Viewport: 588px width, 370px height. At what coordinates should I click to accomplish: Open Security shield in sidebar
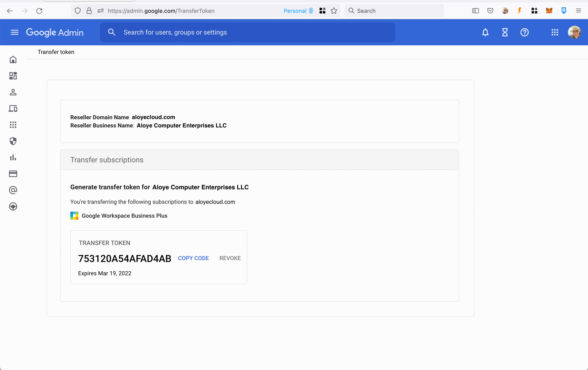[13, 141]
